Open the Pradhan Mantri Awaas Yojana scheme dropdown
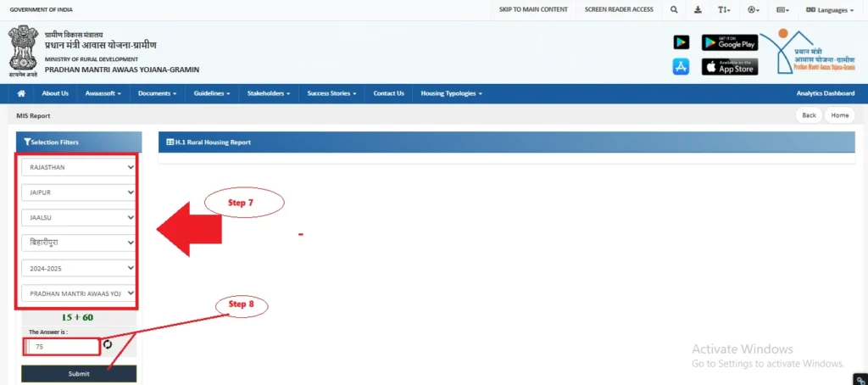The image size is (868, 385). pyautogui.click(x=79, y=293)
